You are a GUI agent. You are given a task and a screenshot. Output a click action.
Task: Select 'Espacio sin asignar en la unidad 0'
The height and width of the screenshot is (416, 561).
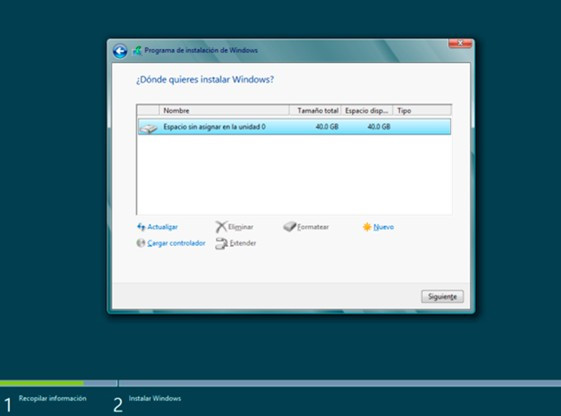(x=294, y=127)
